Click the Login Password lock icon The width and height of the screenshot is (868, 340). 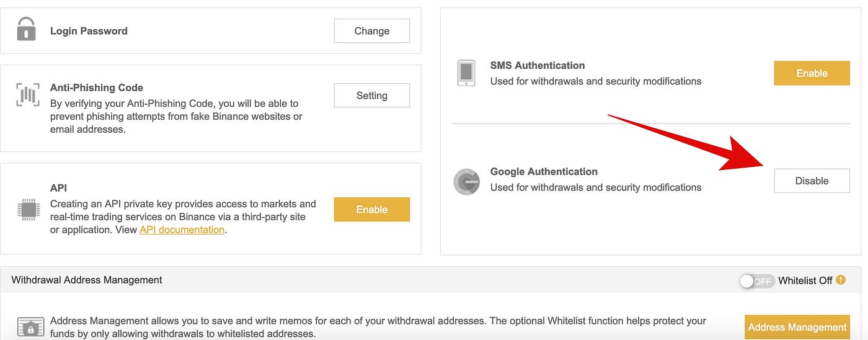(26, 29)
